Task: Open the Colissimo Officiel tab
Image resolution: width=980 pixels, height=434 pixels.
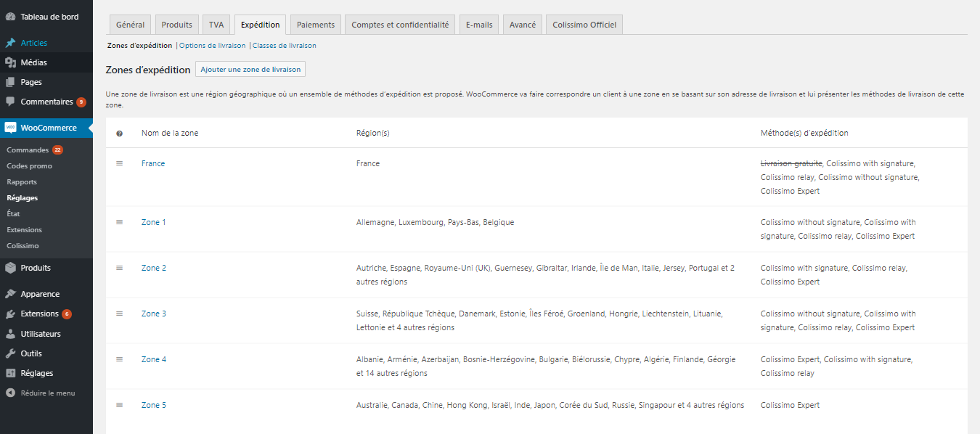Action: click(x=584, y=25)
